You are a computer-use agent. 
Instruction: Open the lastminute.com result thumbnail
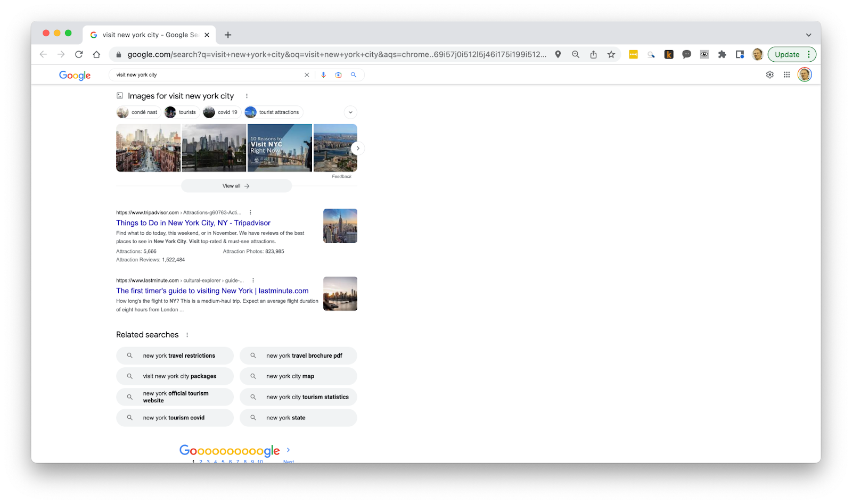(x=340, y=294)
